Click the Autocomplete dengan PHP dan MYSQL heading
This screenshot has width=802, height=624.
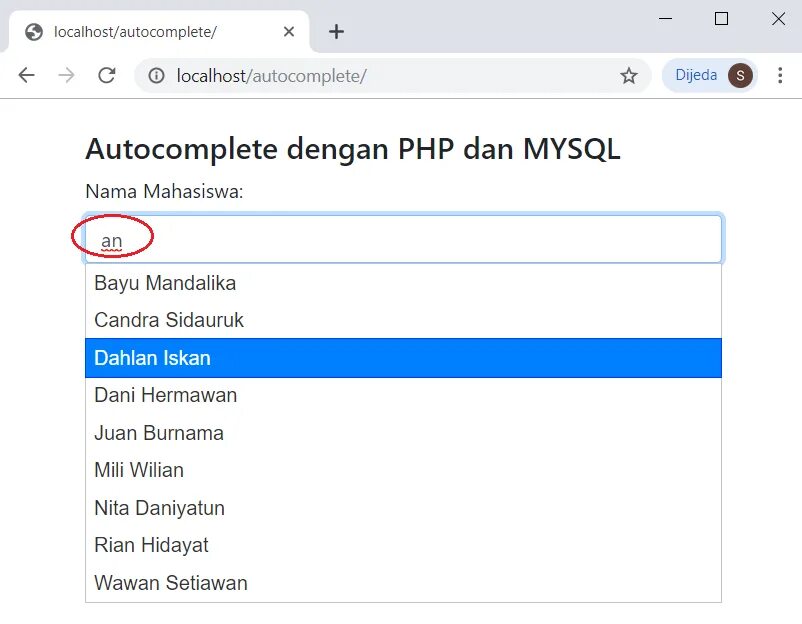(x=353, y=149)
